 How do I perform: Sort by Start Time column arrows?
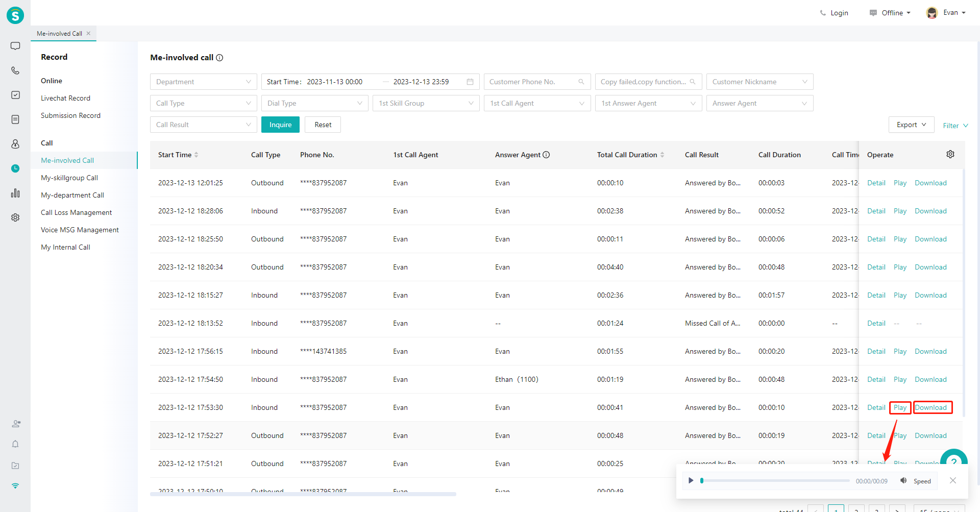[196, 155]
